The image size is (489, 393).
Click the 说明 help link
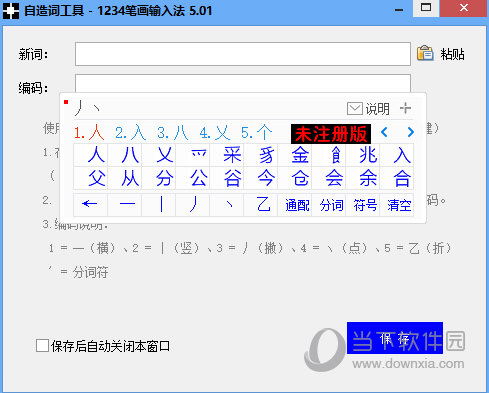pyautogui.click(x=378, y=109)
